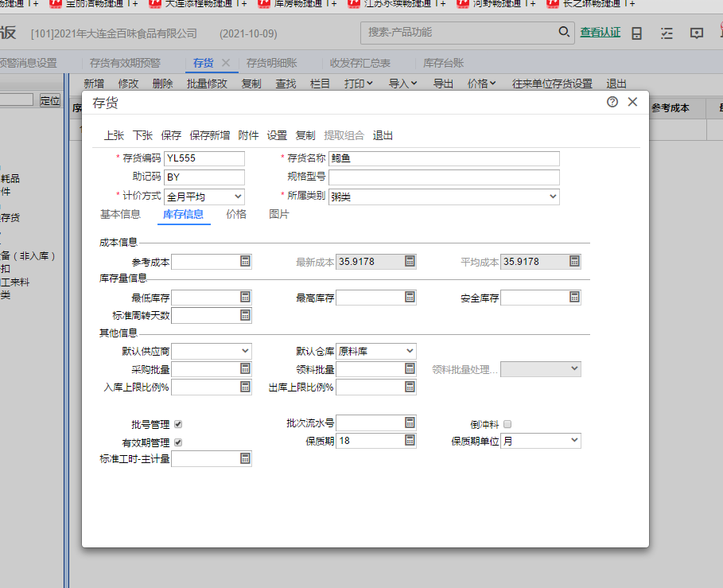This screenshot has height=588, width=723.
Task: Click the 存货编码 input field
Action: (204, 158)
